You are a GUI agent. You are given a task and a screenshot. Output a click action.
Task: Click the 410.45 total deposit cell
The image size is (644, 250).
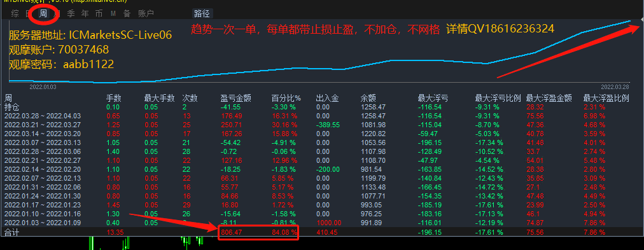(327, 232)
